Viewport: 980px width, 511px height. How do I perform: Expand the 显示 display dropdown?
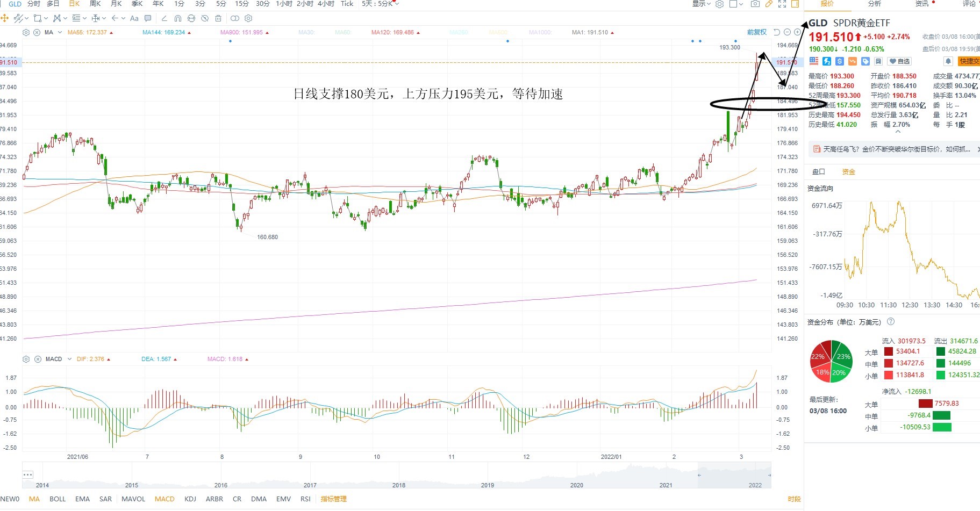[701, 4]
